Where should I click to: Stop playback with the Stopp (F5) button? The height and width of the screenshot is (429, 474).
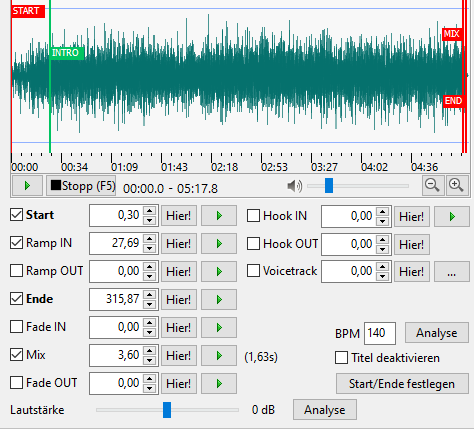pyautogui.click(x=81, y=186)
